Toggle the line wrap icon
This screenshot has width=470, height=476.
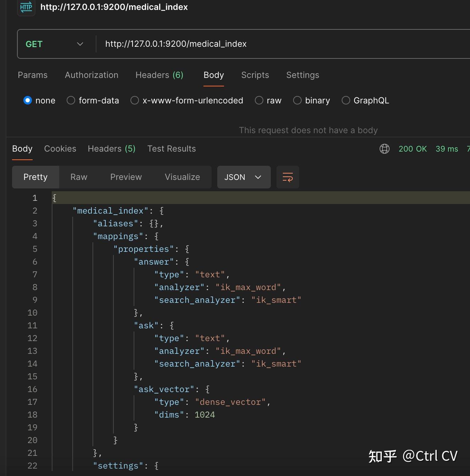288,177
